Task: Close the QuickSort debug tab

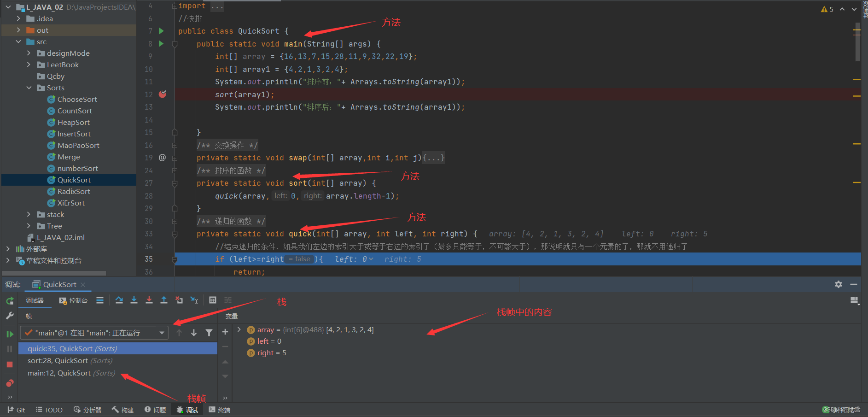Action: (x=83, y=285)
